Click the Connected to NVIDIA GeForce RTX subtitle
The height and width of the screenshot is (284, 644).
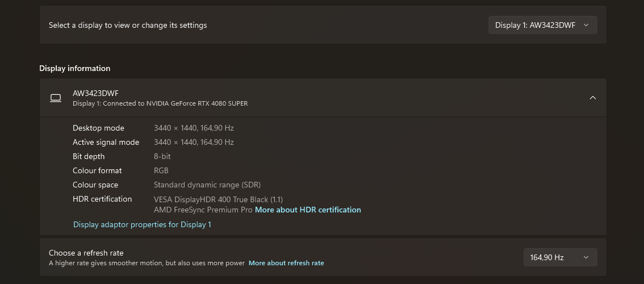click(160, 103)
